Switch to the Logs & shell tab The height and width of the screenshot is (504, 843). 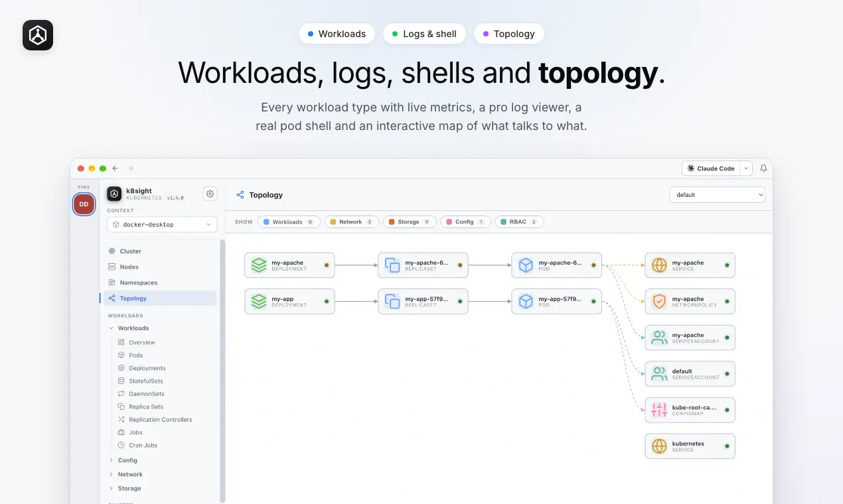(424, 34)
